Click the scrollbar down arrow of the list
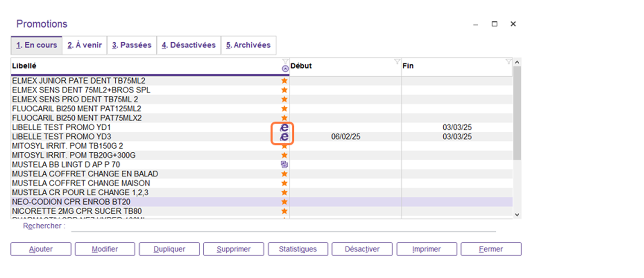 point(517,215)
